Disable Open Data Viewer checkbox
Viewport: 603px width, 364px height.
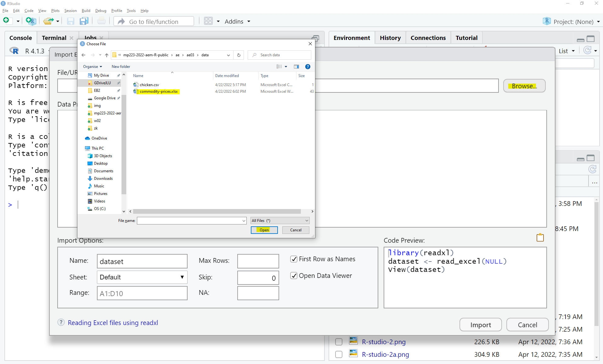tap(294, 276)
